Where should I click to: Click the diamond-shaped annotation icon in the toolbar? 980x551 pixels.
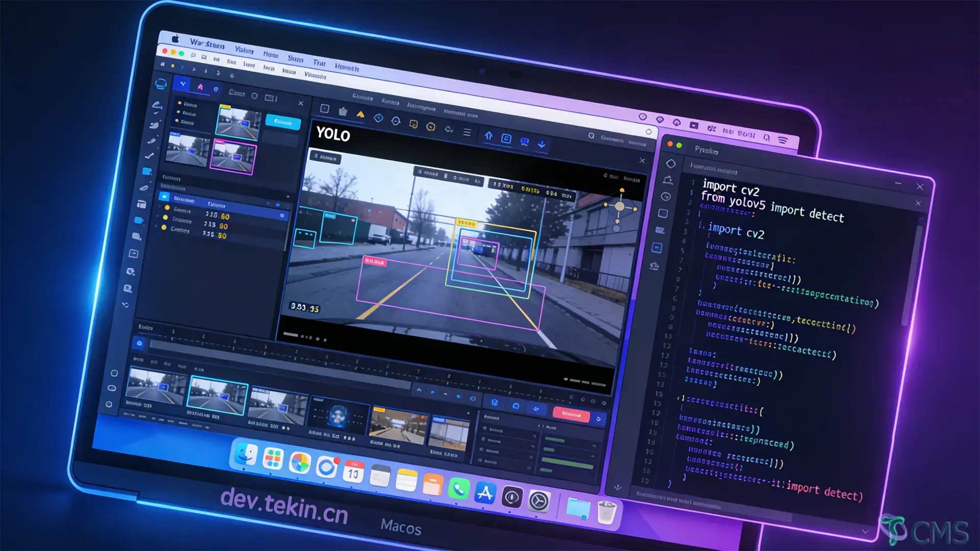[x=378, y=118]
